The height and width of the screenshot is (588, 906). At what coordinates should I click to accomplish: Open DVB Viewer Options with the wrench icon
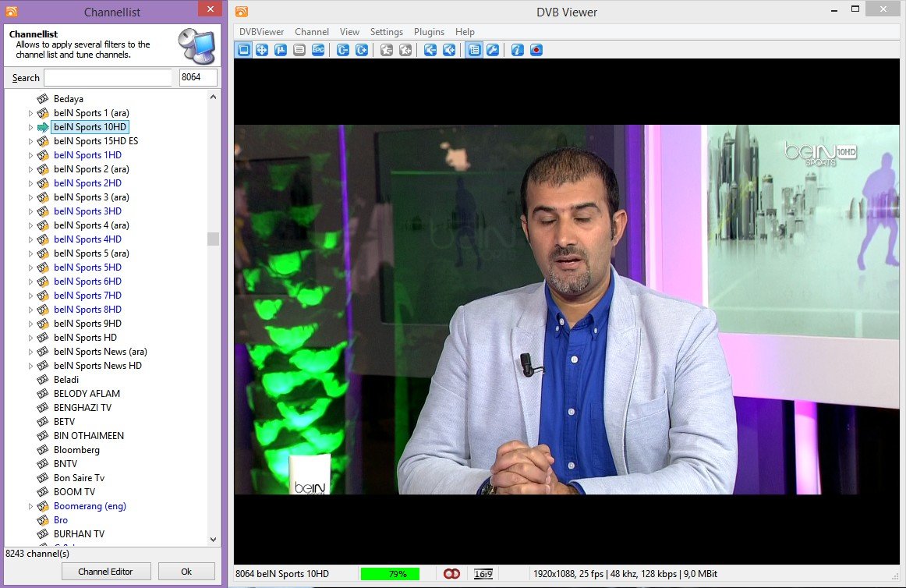click(491, 49)
